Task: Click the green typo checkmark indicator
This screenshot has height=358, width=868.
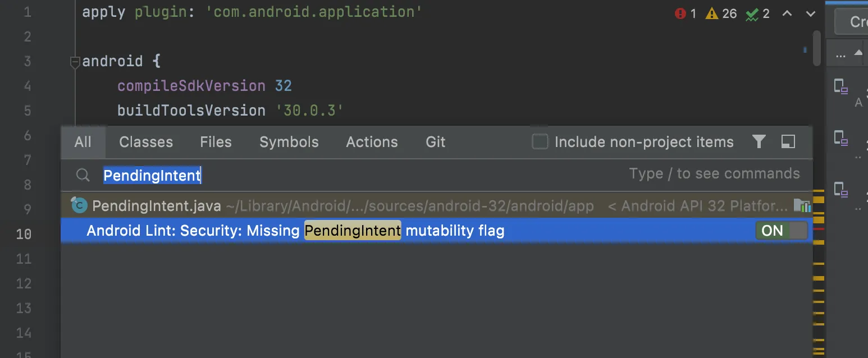Action: click(x=752, y=14)
